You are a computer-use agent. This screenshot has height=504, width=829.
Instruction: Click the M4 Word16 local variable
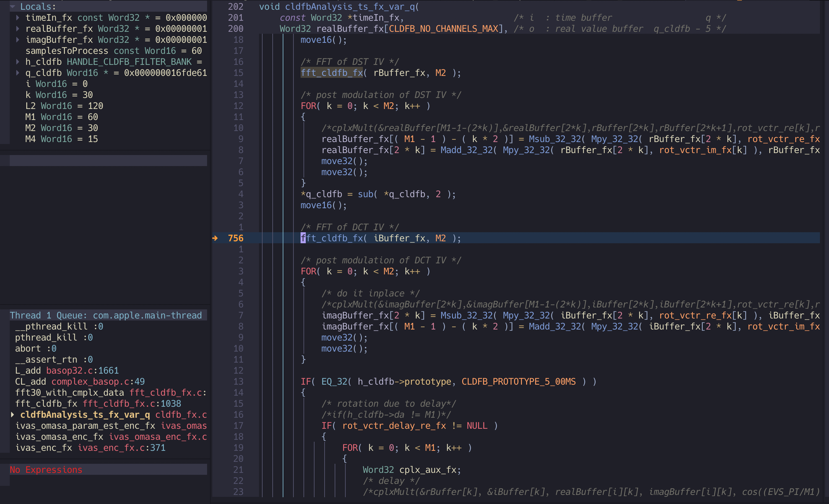(61, 139)
